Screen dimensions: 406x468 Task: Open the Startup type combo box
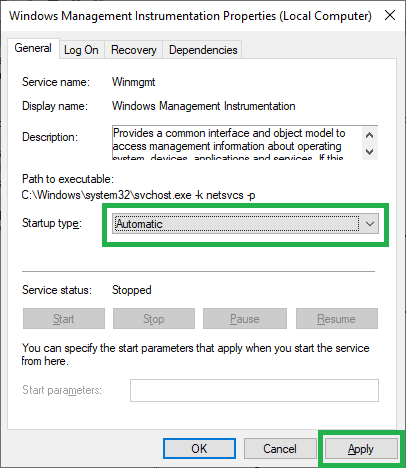coord(245,224)
